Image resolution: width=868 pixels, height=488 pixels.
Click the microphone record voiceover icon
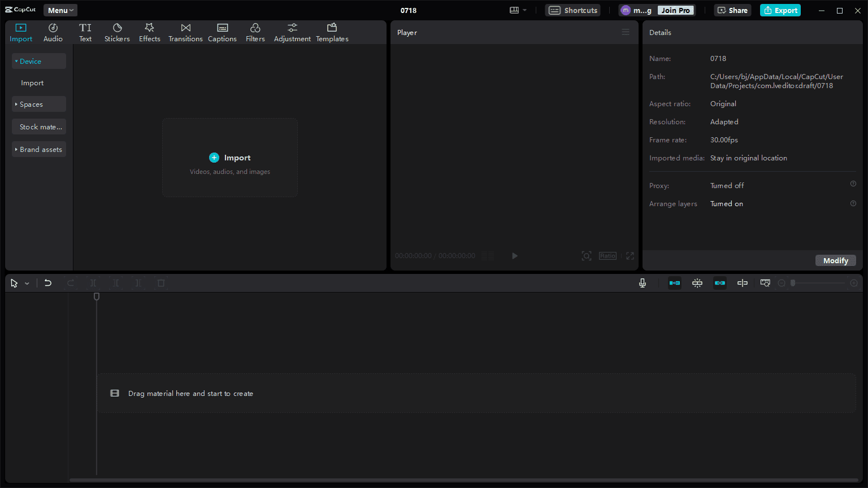pos(643,283)
